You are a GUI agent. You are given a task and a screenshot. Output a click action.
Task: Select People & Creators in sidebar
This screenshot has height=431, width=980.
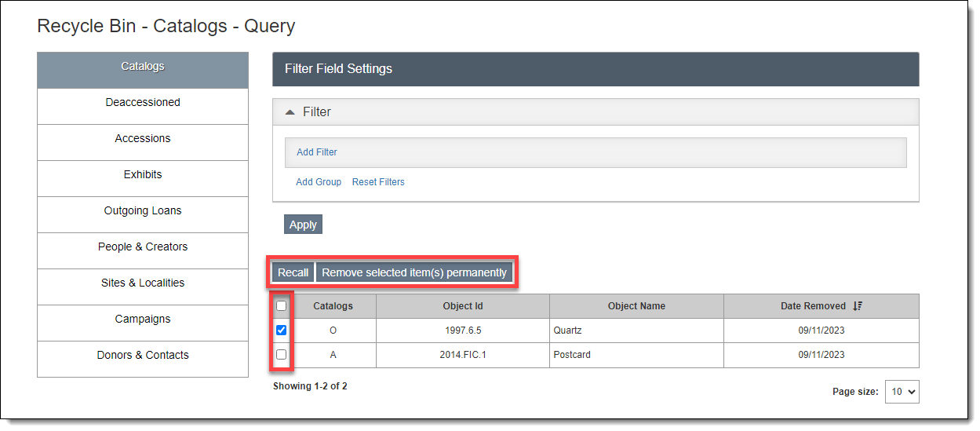143,247
